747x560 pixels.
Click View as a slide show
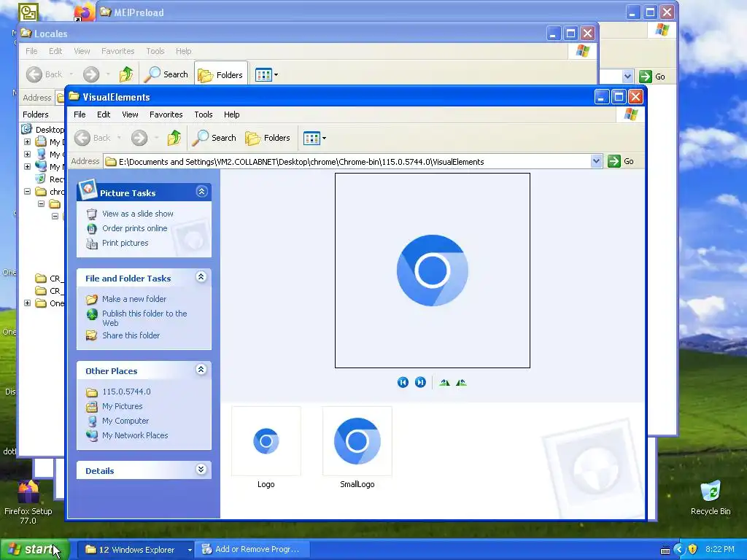coord(138,214)
